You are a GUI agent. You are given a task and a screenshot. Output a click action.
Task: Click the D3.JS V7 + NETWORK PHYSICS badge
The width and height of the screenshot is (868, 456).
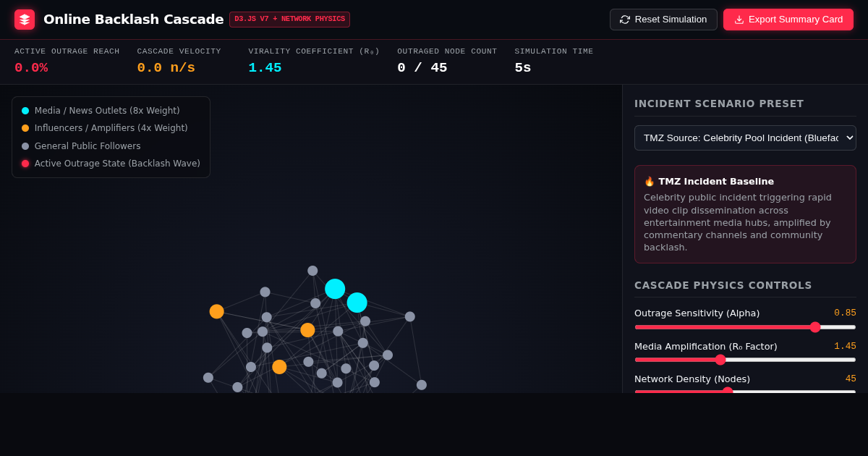point(289,20)
